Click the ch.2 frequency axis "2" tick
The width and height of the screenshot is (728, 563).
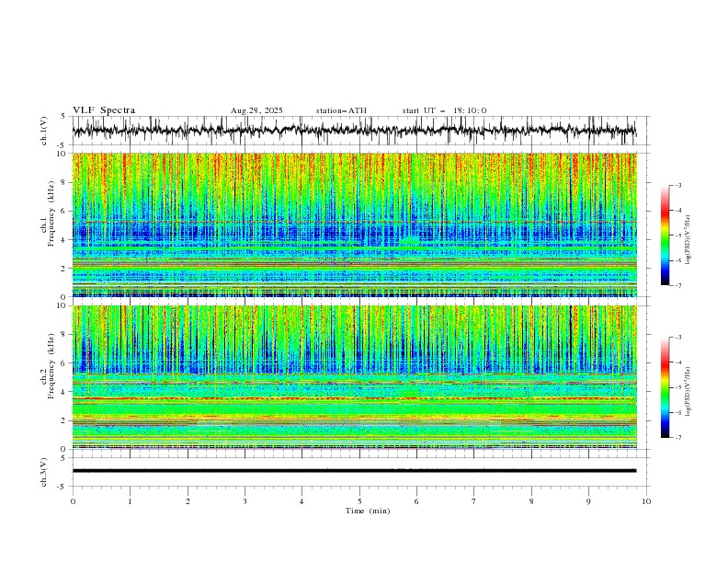tap(63, 420)
